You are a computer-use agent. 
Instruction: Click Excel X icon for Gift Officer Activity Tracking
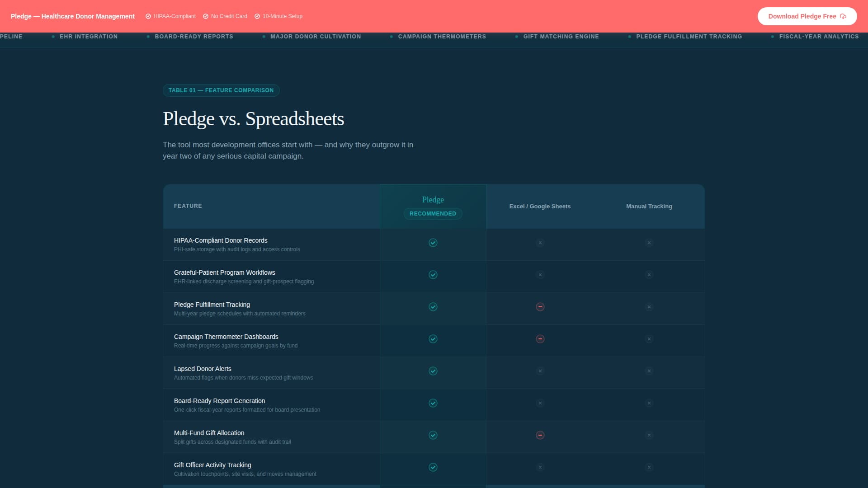(x=540, y=467)
